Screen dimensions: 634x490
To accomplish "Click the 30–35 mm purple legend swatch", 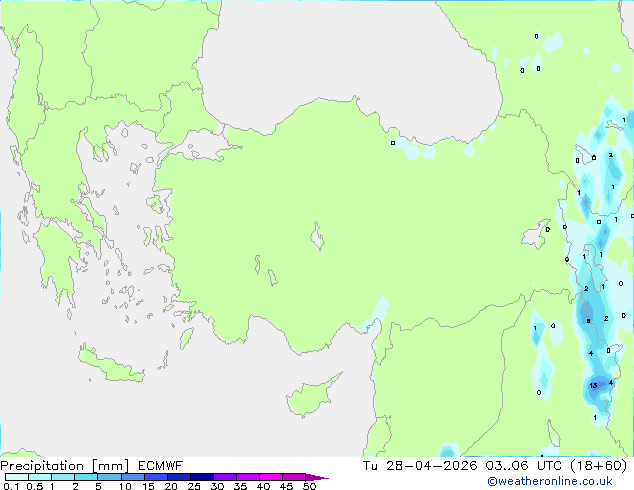I will pos(225,477).
